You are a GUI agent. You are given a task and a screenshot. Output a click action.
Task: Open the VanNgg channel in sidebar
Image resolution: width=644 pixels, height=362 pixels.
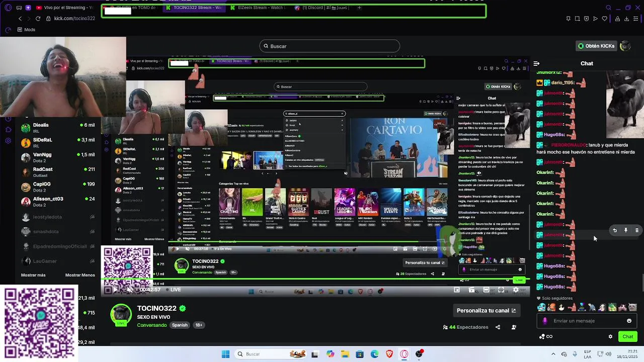pos(58,157)
